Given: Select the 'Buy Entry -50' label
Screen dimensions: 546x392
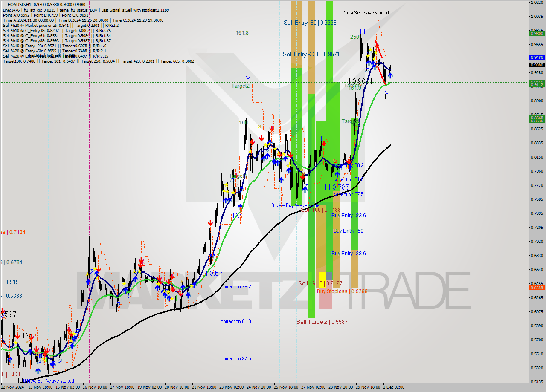Looking at the screenshot, I should tap(349, 231).
